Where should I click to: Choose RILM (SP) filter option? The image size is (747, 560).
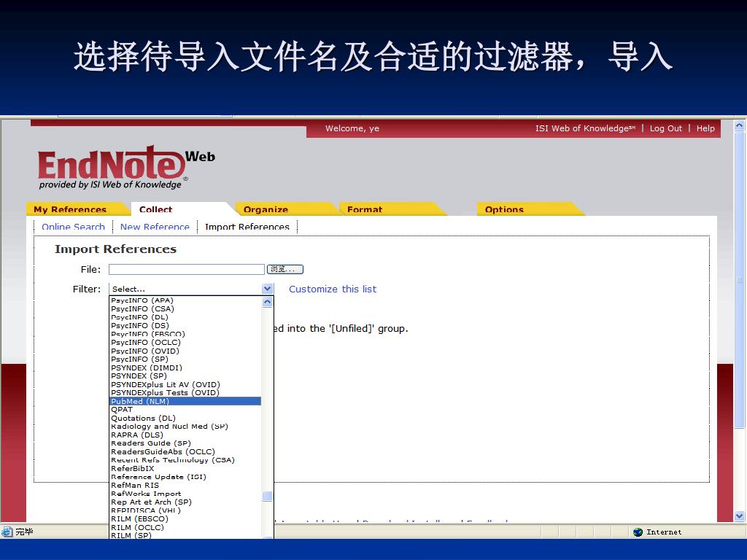click(185, 535)
